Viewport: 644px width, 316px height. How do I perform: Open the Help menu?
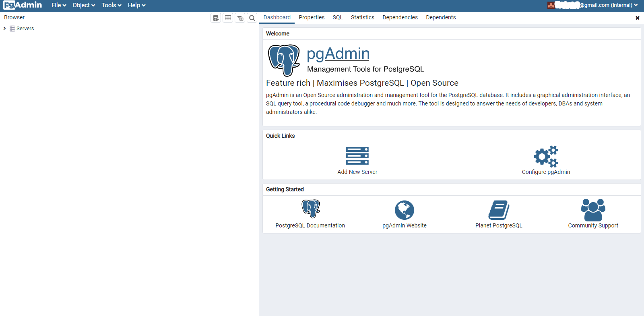point(136,5)
